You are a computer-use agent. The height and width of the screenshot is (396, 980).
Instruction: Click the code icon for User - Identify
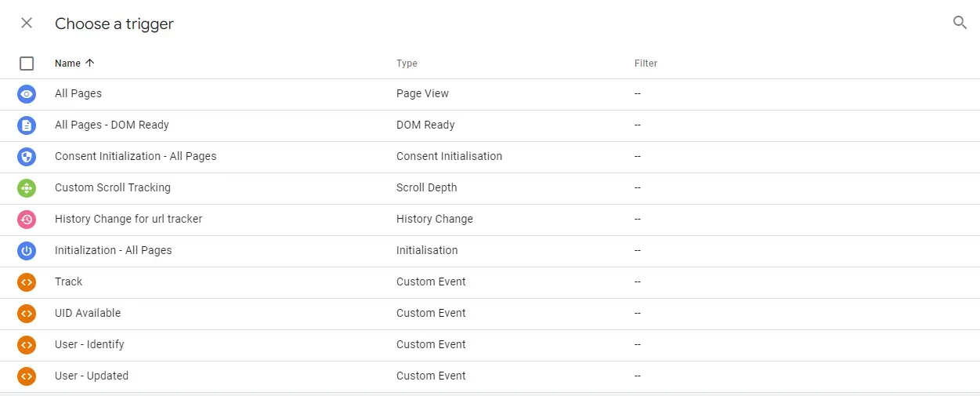pos(27,345)
